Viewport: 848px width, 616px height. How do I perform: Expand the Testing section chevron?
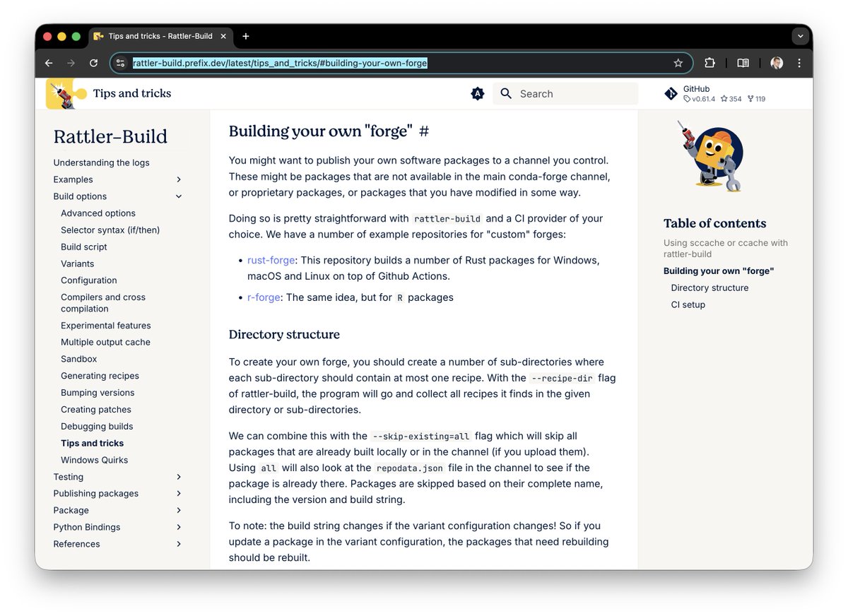(179, 477)
